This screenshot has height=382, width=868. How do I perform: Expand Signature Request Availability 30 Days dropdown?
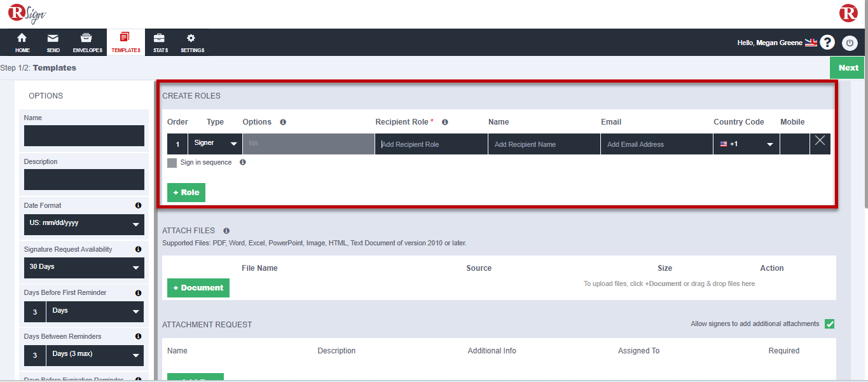click(84, 268)
